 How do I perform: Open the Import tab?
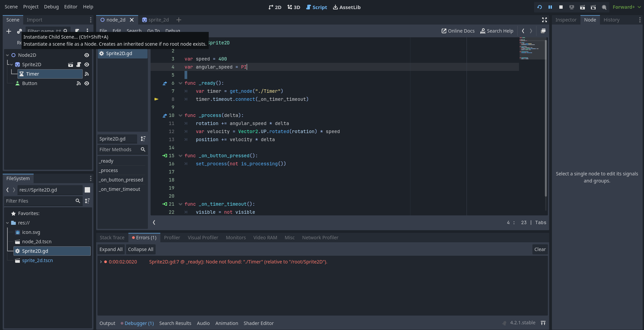35,20
